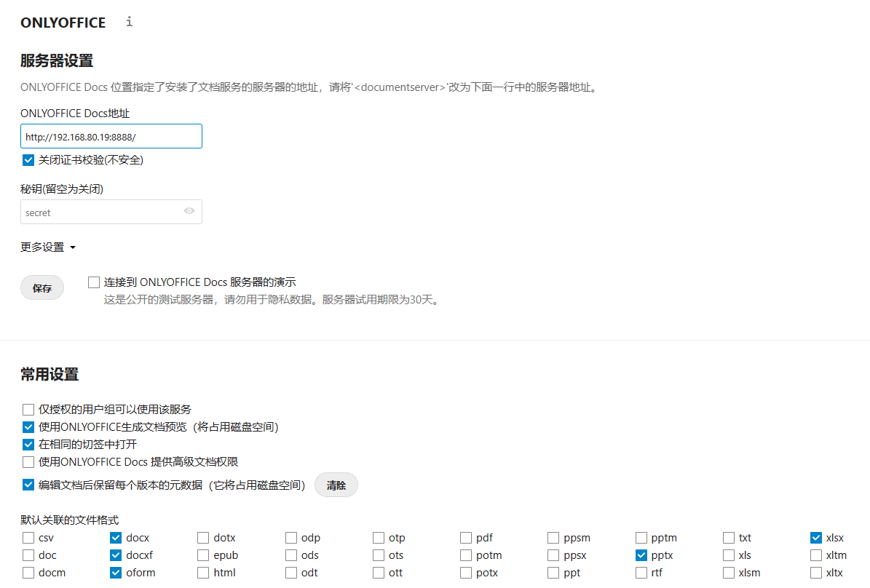
Task: Check the xlsm file format checkbox
Action: (x=729, y=573)
